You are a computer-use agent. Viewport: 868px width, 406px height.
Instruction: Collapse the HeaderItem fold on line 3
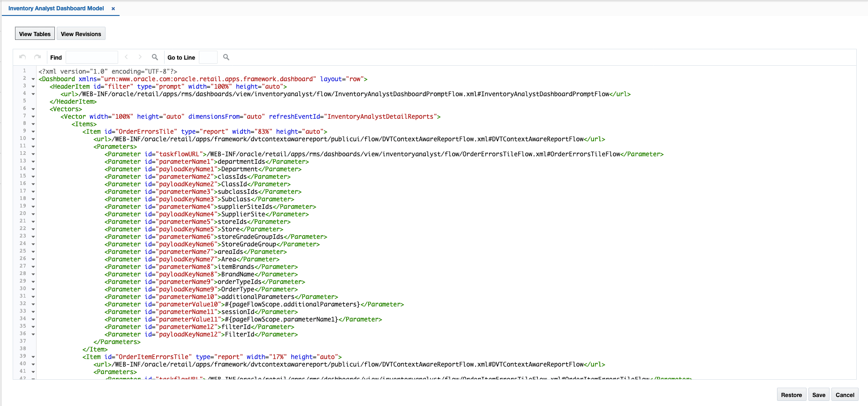[33, 87]
